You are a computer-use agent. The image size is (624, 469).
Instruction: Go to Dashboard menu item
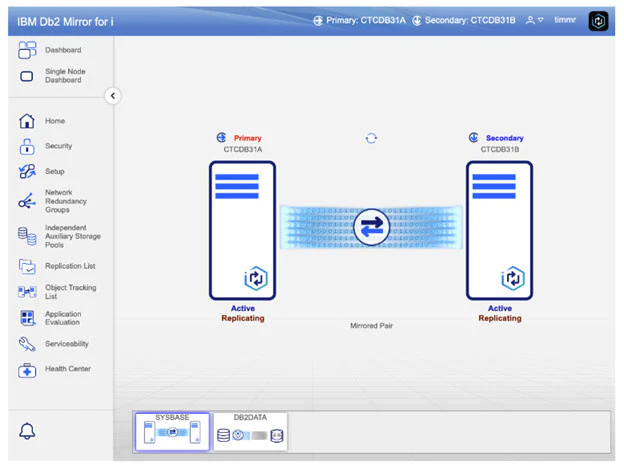(63, 50)
